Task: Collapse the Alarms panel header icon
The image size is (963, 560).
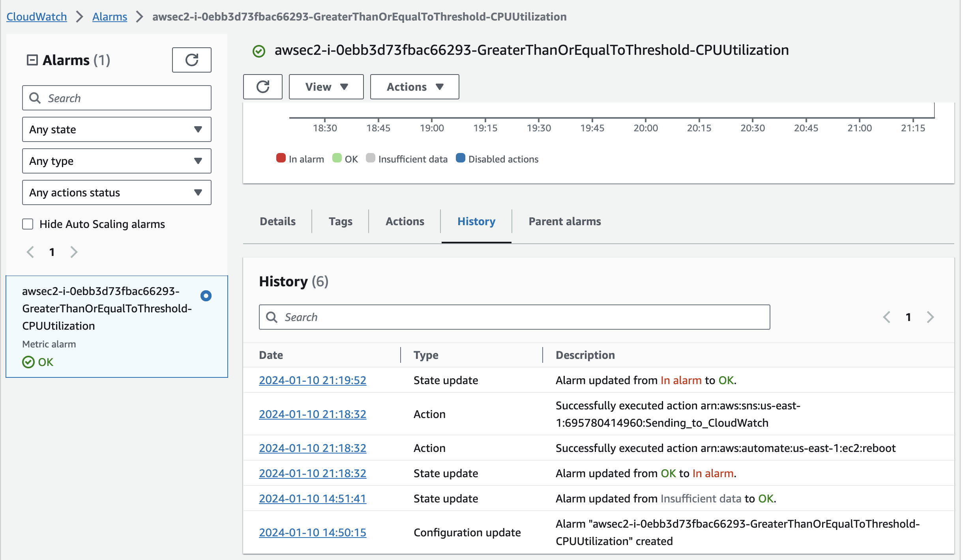Action: click(x=32, y=60)
